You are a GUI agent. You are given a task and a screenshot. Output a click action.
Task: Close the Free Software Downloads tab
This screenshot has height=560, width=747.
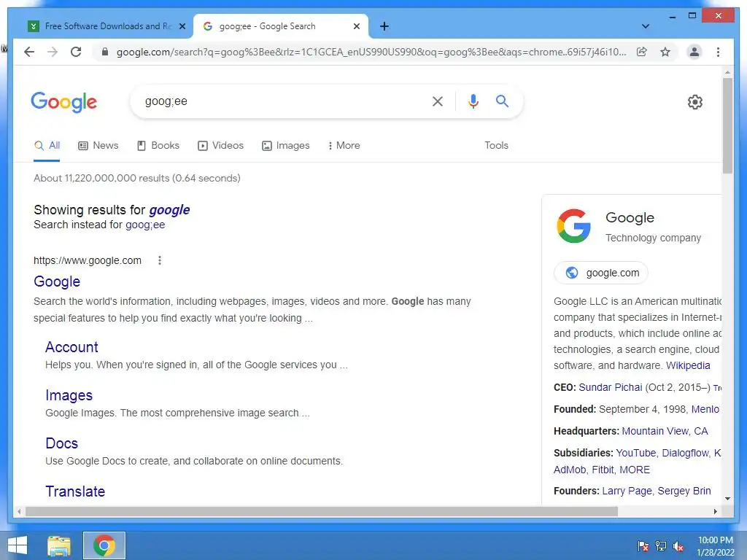(182, 26)
